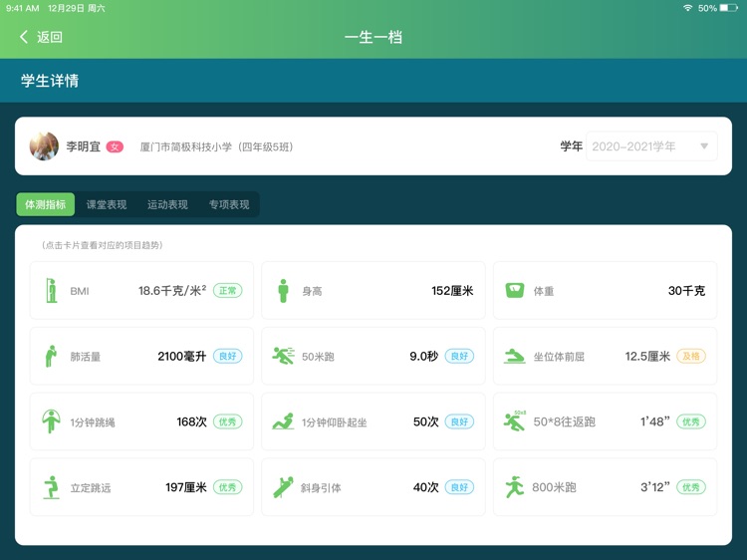Click the 12.5厘米 sit-and-reach value

647,356
